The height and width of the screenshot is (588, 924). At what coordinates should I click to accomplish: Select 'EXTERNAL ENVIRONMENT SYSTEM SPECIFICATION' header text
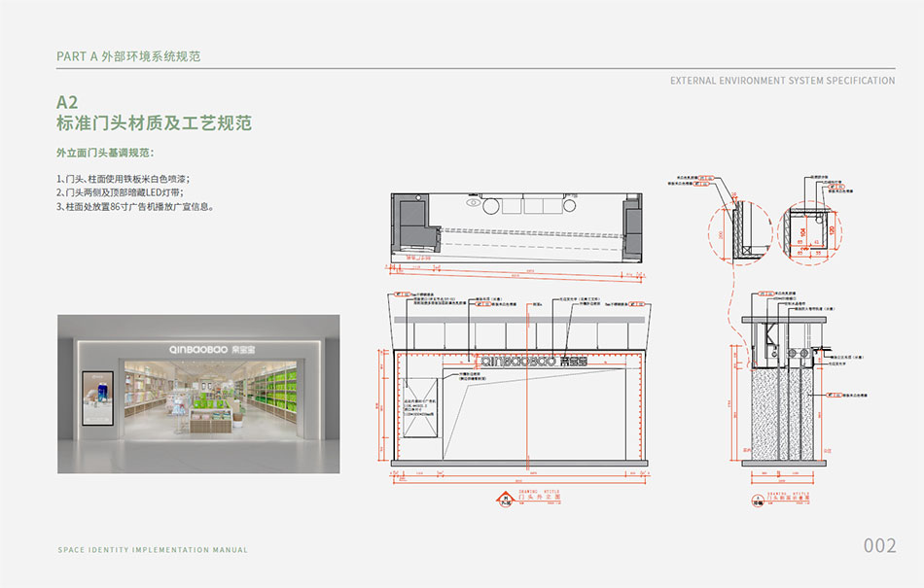[782, 81]
